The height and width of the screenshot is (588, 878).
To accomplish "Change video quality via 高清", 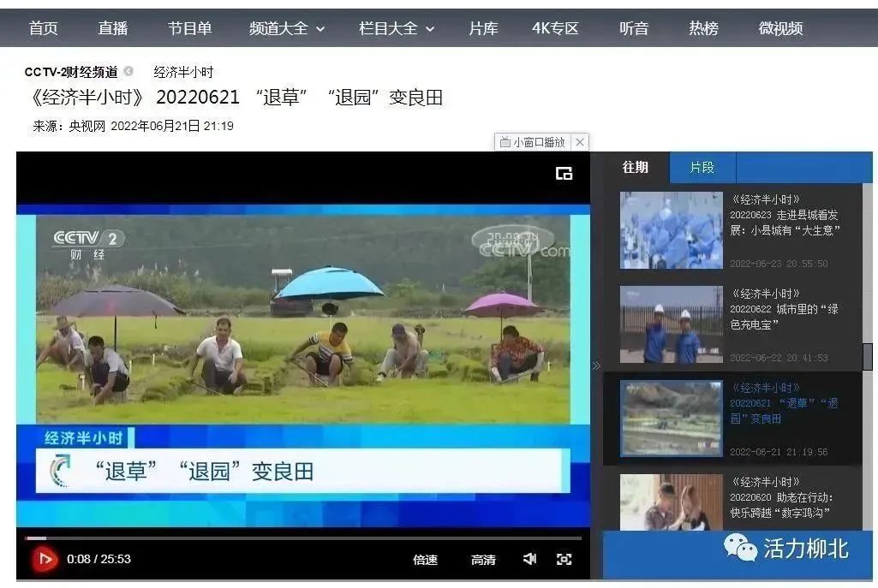I will coord(483,560).
